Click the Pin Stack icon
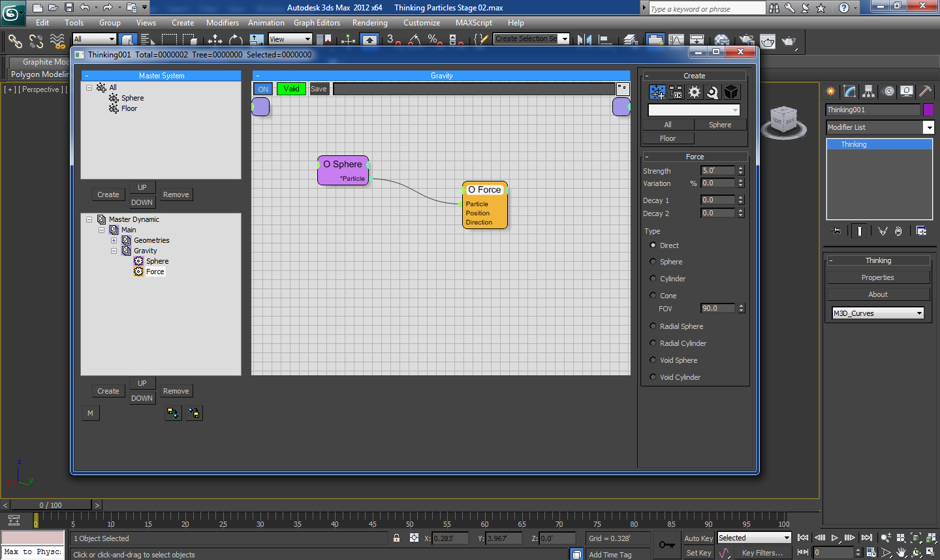 pyautogui.click(x=836, y=230)
